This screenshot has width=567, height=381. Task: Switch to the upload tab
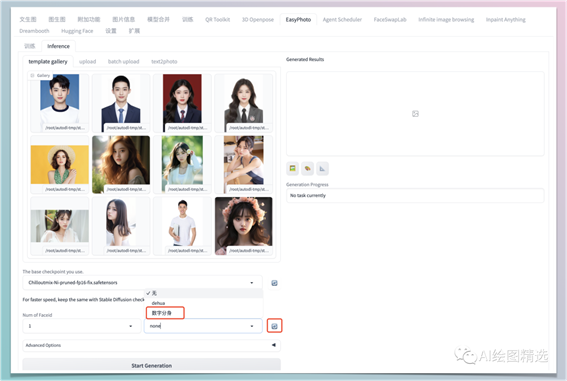point(88,61)
